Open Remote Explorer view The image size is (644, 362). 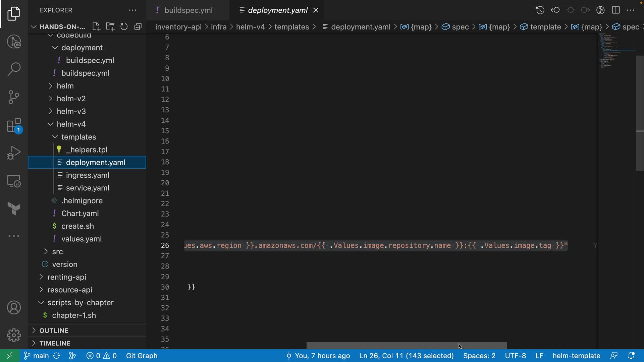(x=14, y=181)
